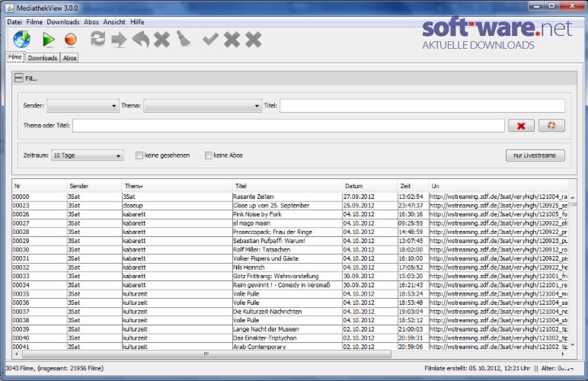Sort table by Titel column header

[x=287, y=186]
